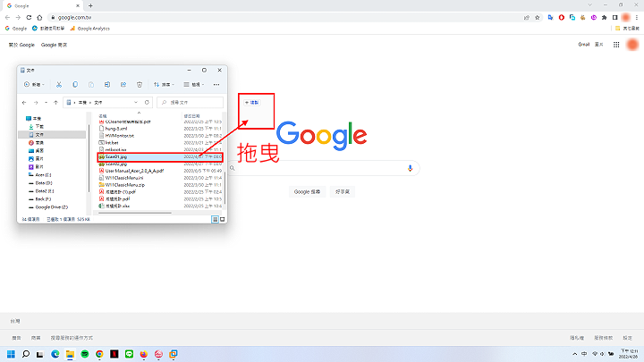Open Chrome side panel icon

[614, 18]
